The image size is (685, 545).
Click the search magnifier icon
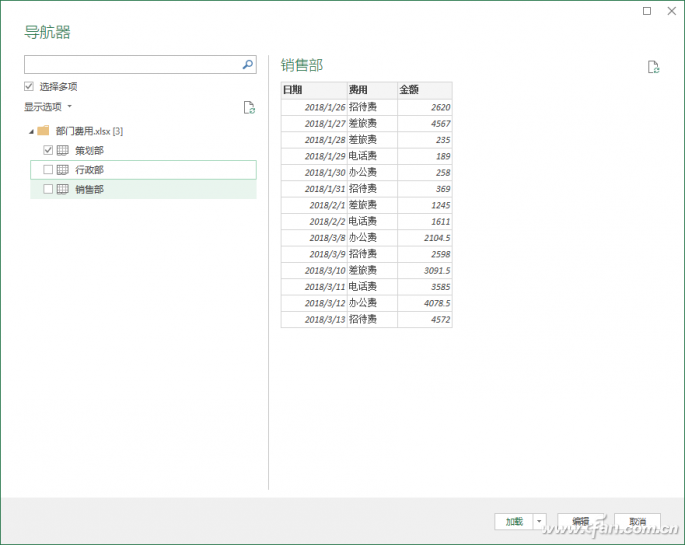click(x=248, y=65)
